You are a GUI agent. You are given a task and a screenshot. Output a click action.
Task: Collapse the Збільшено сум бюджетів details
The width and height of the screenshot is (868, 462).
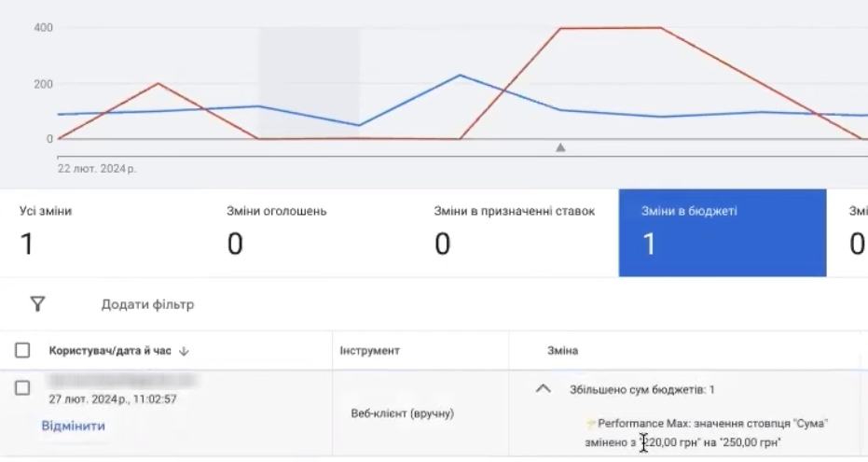coord(543,389)
